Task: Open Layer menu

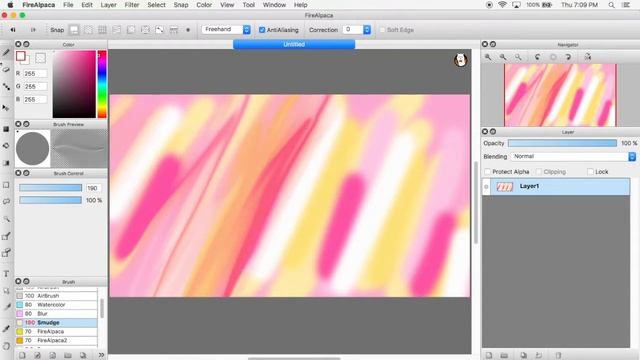Action: 109,5
